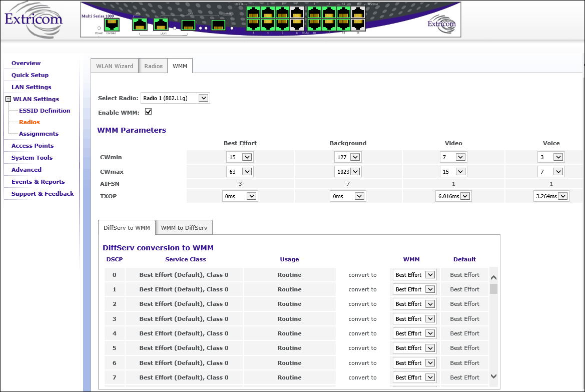Click WLAN port 11 on the device
Image resolution: width=585 pixels, height=392 pixels.
(329, 13)
